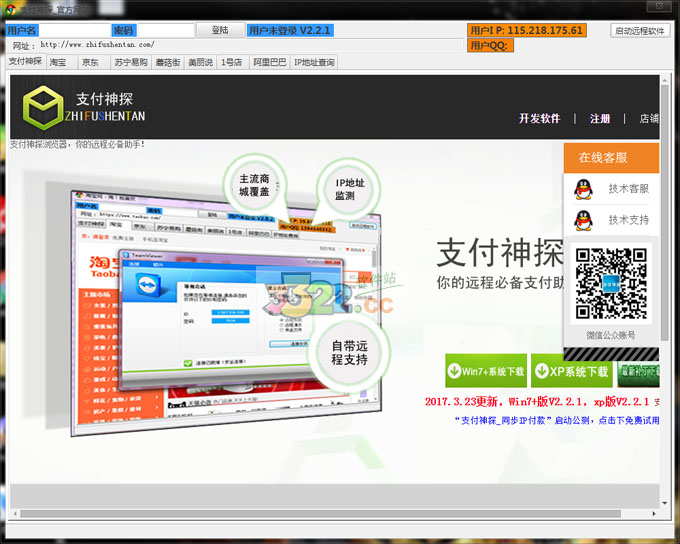Select the IP地址查询 tab
The image size is (680, 544).
tap(314, 62)
